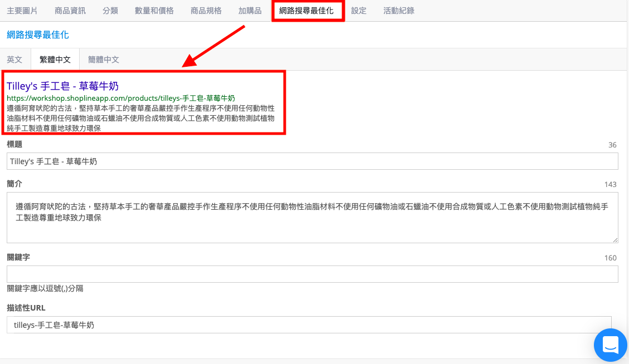View the 活動紀錄 tab
This screenshot has width=629, height=364.
399,11
